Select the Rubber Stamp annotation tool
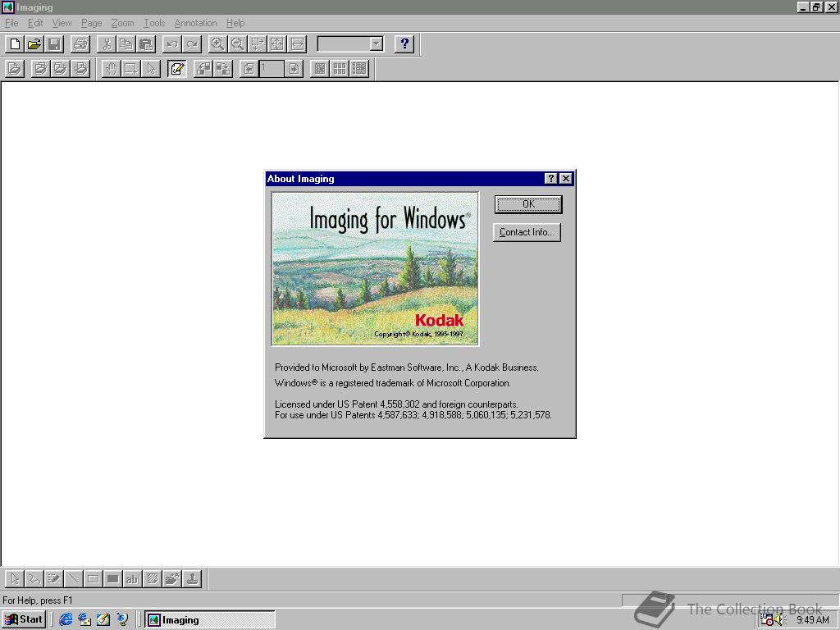This screenshot has width=840, height=630. click(x=192, y=578)
